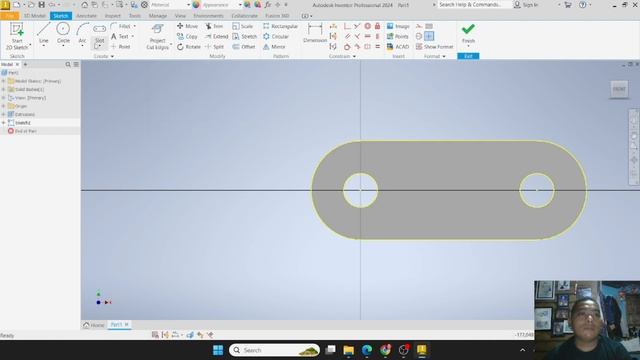Select the Scale tool
The height and width of the screenshot is (360, 640).
243,26
